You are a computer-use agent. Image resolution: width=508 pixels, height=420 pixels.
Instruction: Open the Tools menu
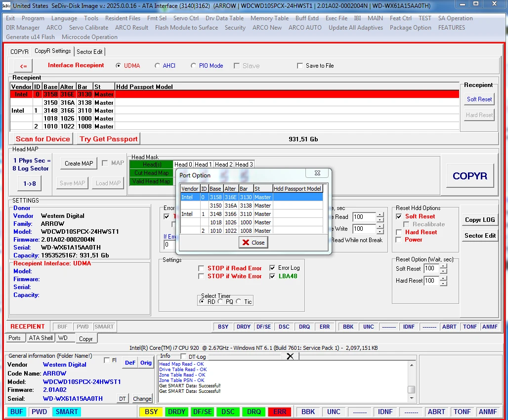tap(91, 18)
